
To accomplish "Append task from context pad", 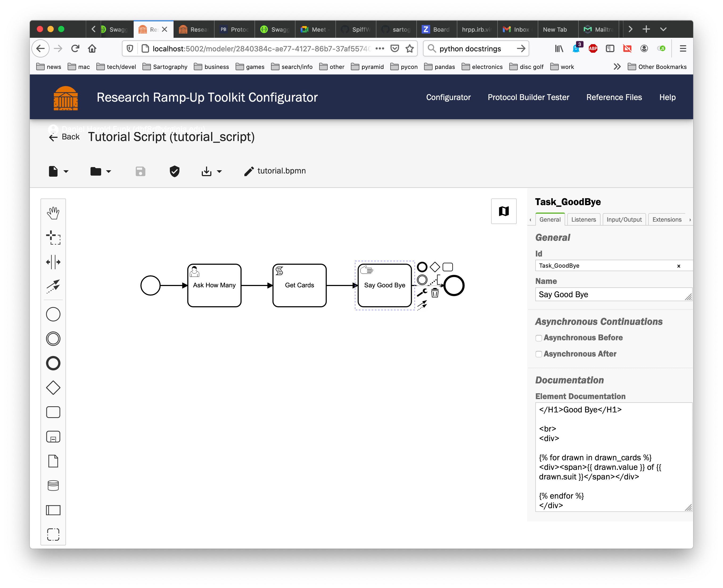I will [447, 267].
